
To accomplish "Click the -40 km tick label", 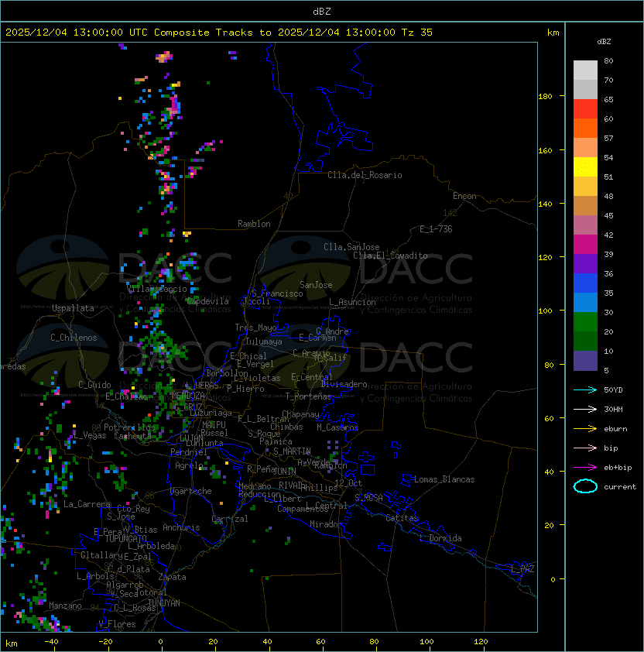I will [x=52, y=642].
